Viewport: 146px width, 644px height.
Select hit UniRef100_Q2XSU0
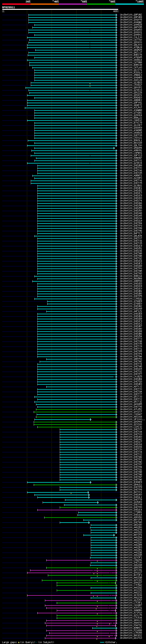pos(131,424)
